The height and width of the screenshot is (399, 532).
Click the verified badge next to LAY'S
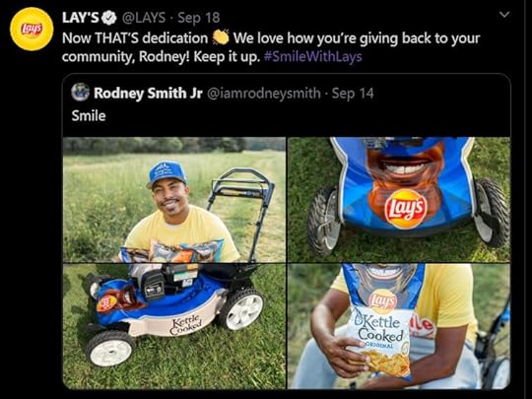(109, 18)
